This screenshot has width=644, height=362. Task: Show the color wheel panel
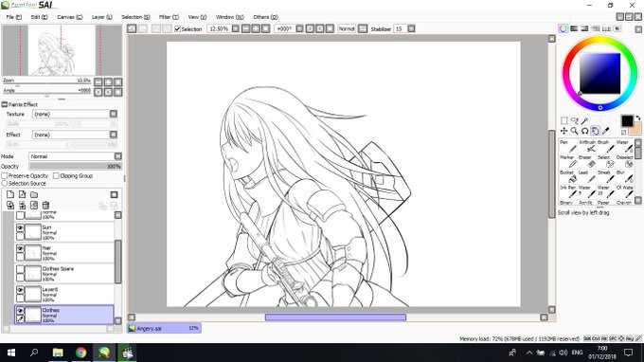[x=563, y=28]
